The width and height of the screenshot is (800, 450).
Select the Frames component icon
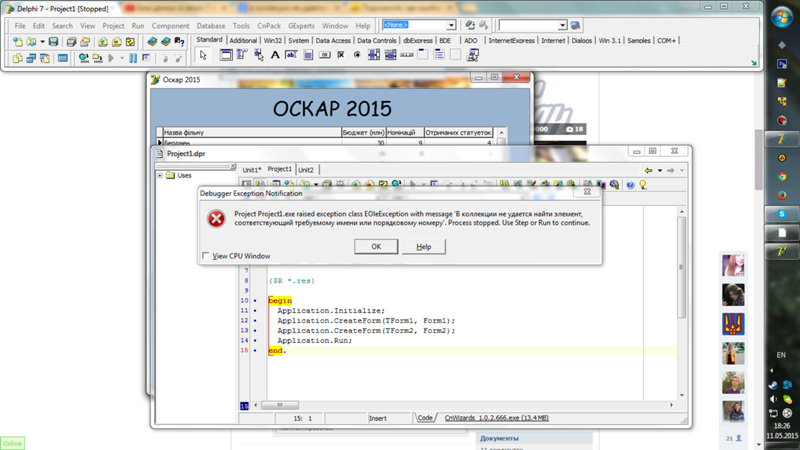tap(226, 56)
